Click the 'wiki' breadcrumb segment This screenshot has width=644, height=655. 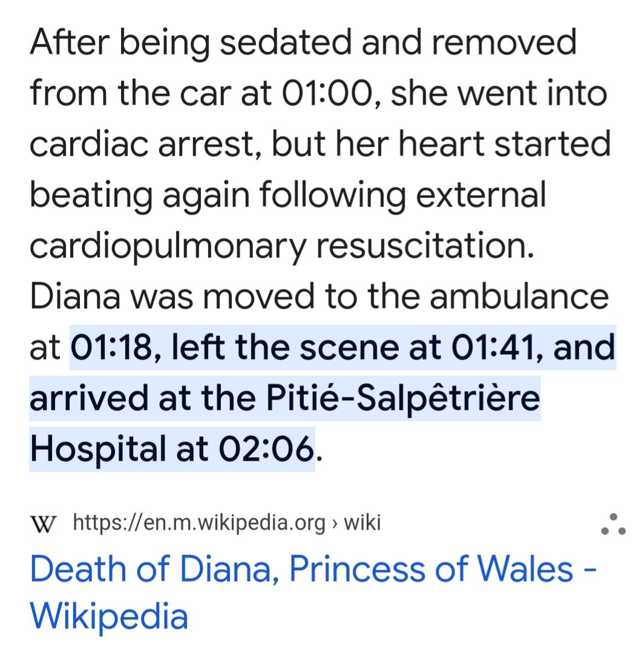(x=362, y=522)
